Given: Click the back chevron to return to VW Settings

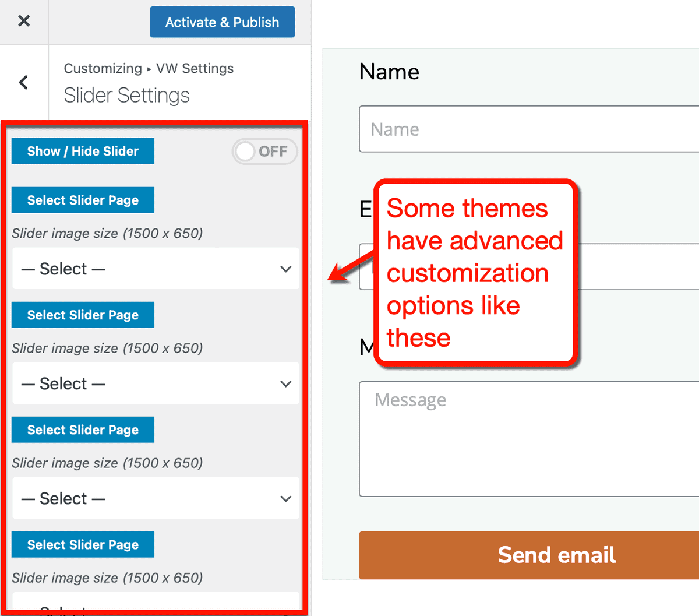Looking at the screenshot, I should coord(24,82).
